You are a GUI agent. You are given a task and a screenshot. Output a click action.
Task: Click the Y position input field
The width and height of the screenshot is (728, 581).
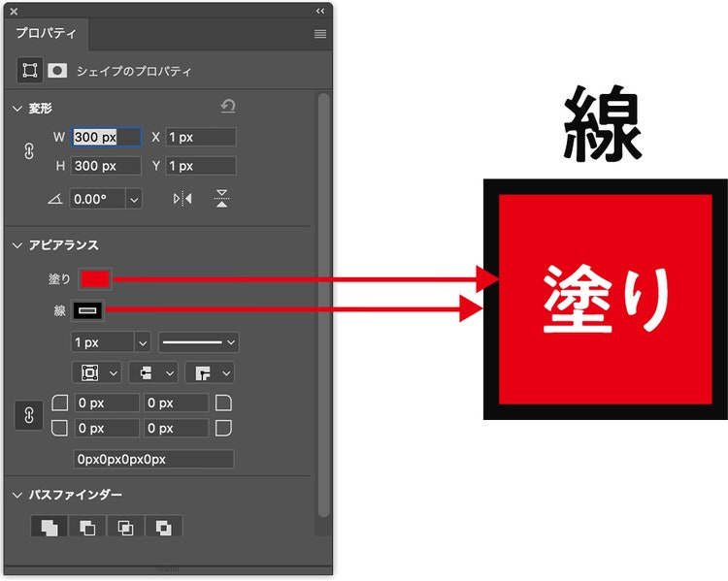(201, 166)
